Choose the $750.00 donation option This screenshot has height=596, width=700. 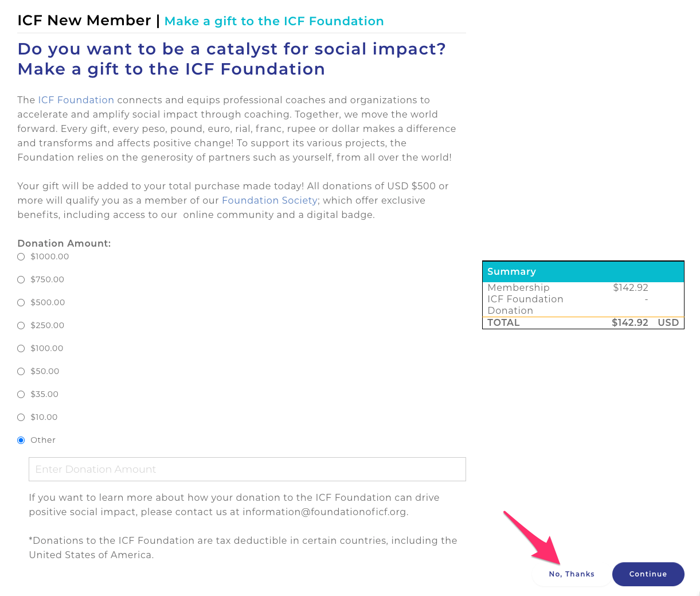[21, 280]
